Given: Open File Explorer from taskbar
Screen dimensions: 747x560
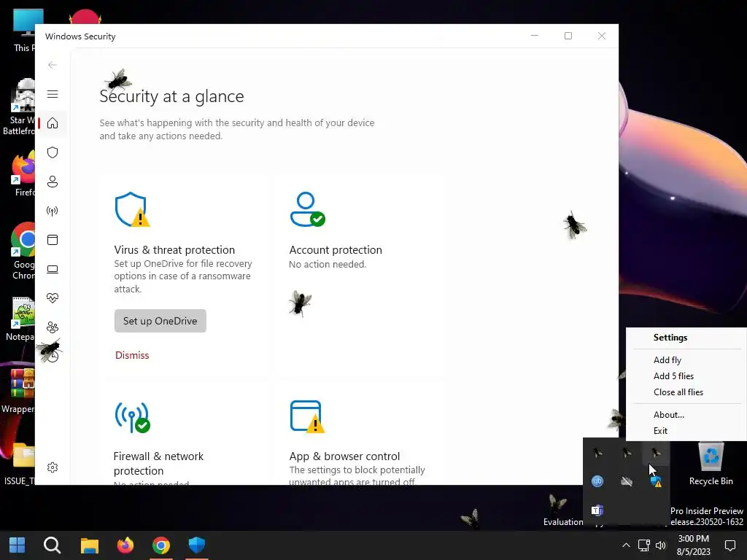Looking at the screenshot, I should [89, 545].
